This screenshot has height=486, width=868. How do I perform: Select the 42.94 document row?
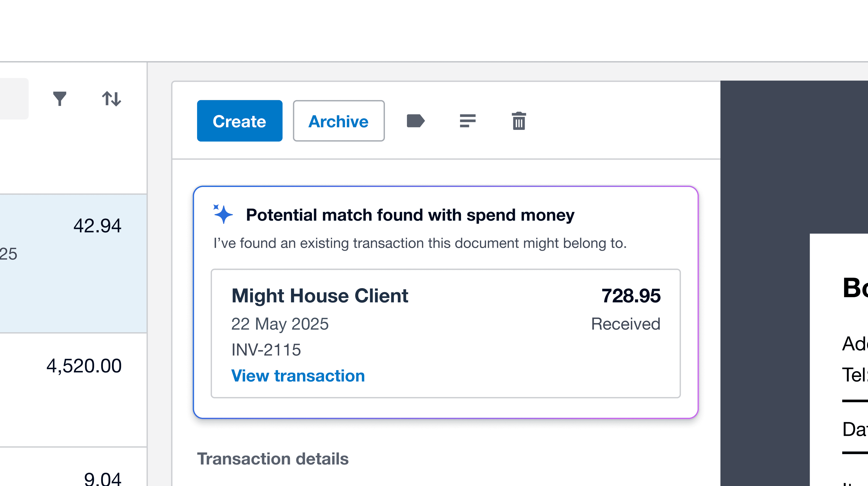click(73, 263)
